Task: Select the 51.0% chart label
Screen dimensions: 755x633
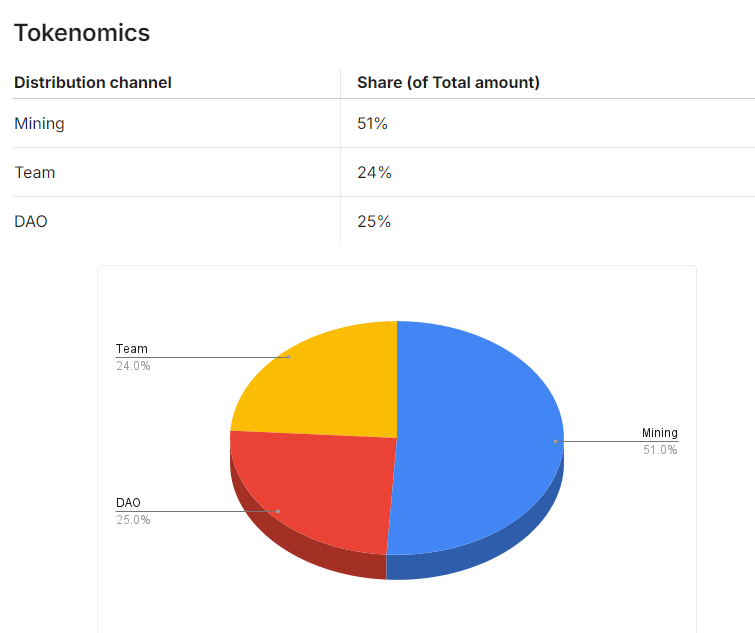Action: (x=660, y=450)
